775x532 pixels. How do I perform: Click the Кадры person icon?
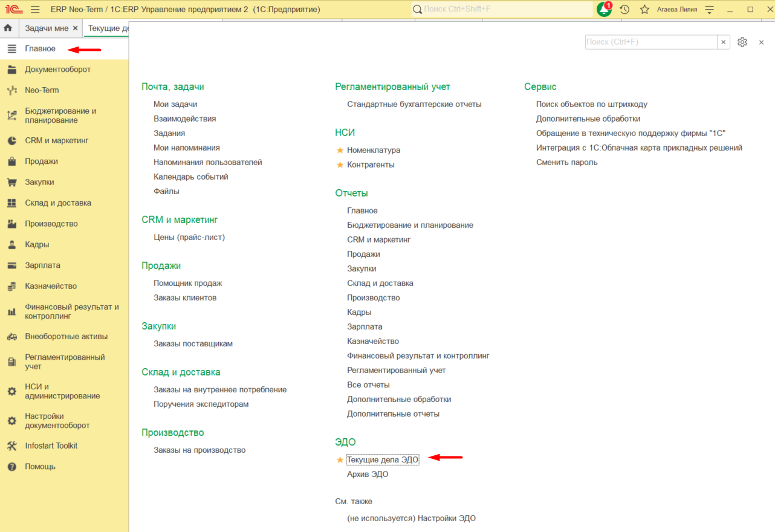click(11, 245)
